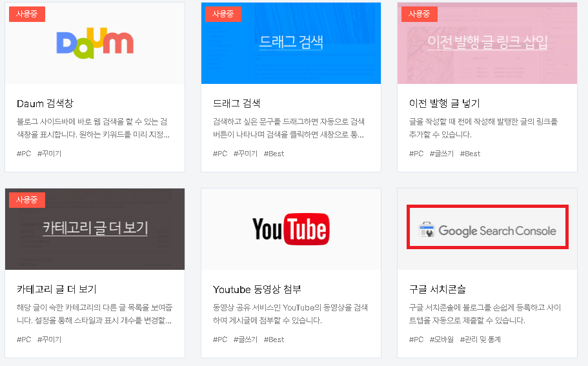This screenshot has width=588, height=366.
Task: Select #글쓰기 tag under Youtube 동영상 첨부
Action: tap(245, 340)
